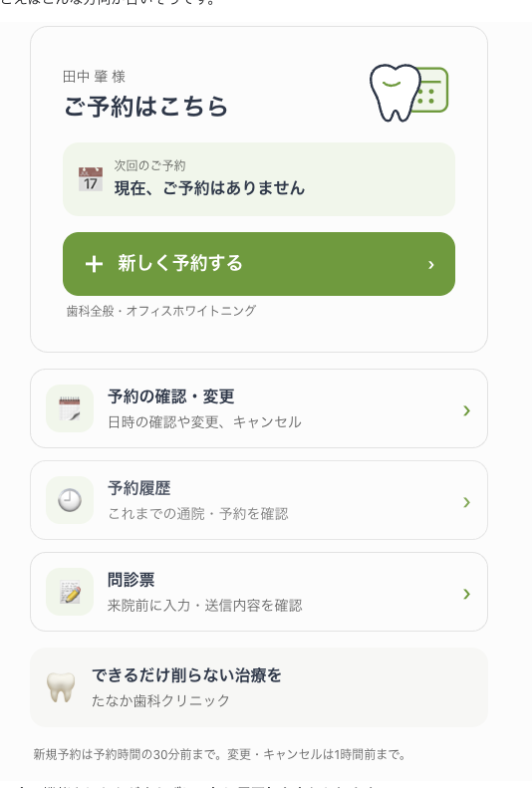Select the 予約の確認・変更 menu title
Viewport: 532px width, 788px height.
point(170,396)
